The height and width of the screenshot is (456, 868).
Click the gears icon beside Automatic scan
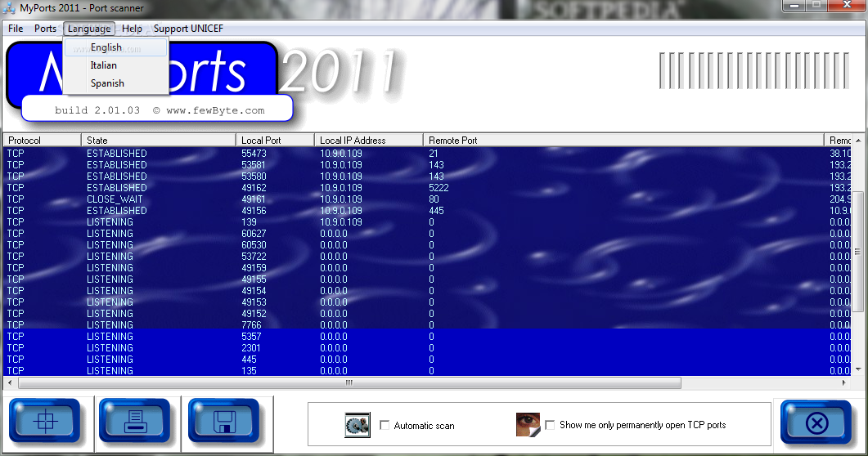coord(357,425)
